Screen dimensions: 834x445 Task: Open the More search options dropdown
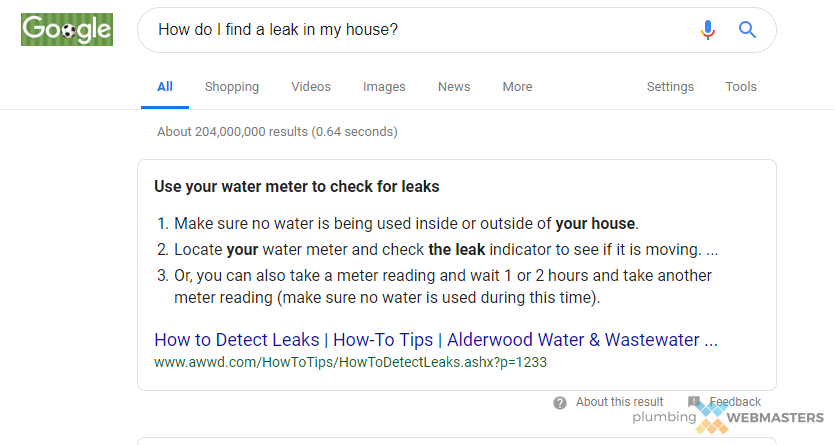coord(517,87)
